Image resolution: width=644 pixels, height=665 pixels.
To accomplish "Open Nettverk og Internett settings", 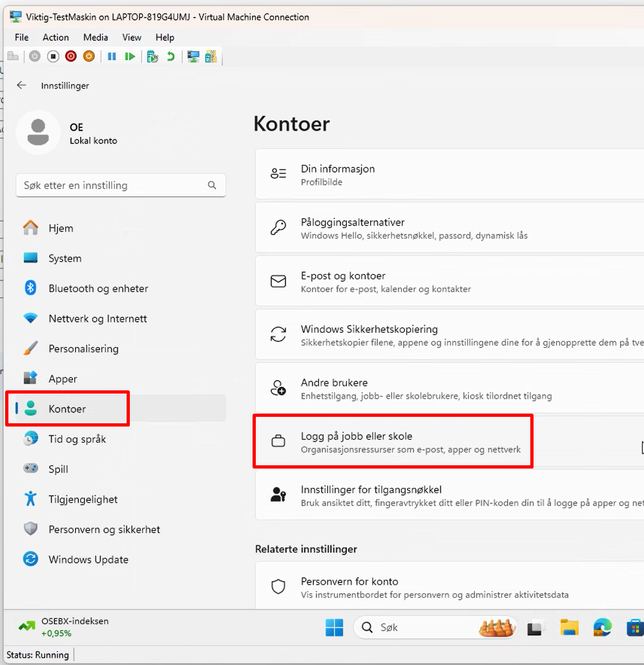I will (121, 319).
